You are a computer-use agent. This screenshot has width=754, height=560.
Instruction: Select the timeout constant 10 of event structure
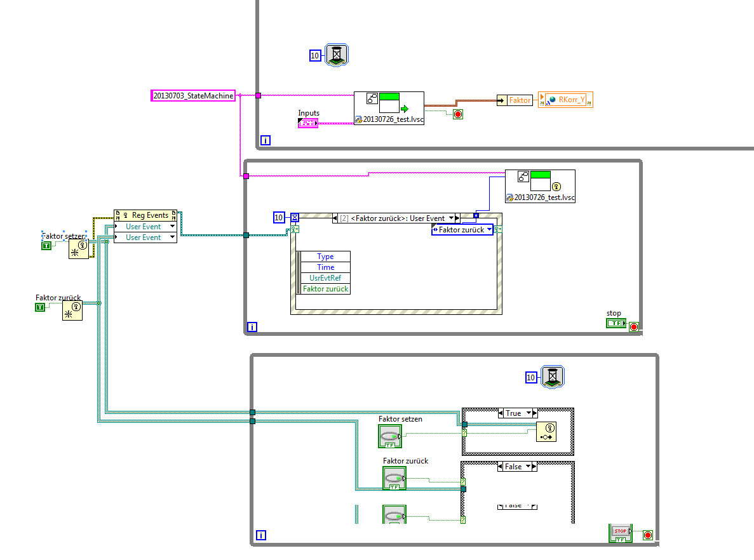click(x=278, y=218)
